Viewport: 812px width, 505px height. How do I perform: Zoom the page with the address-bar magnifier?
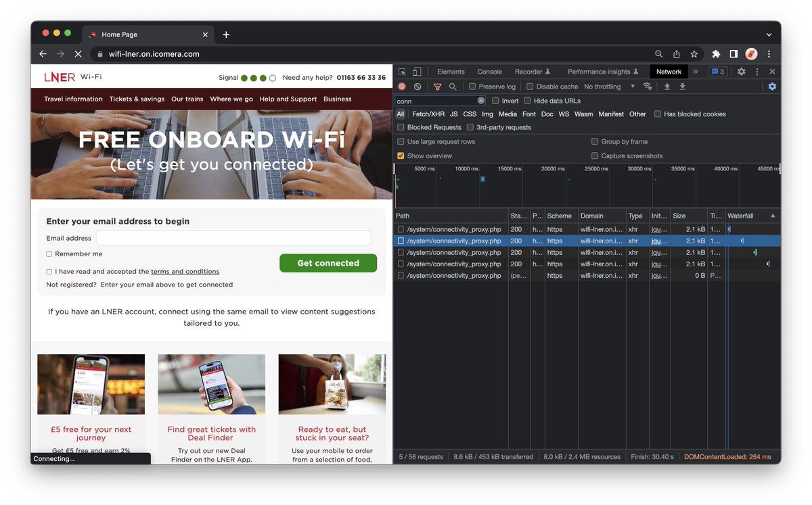658,54
